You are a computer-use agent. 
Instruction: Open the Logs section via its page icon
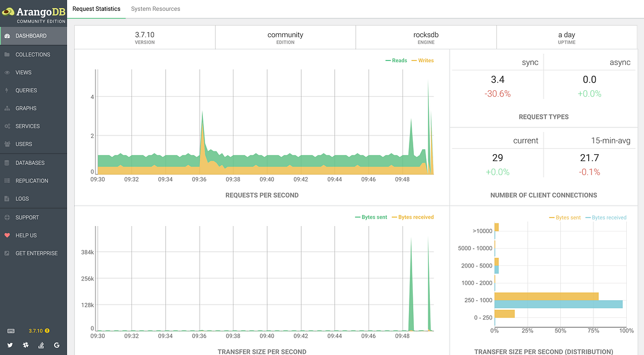[8, 199]
